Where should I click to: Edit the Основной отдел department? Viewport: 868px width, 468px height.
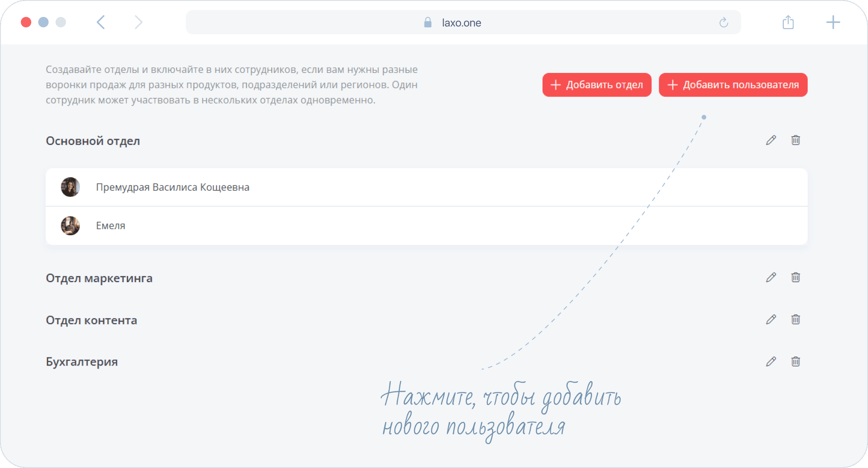[x=771, y=140]
